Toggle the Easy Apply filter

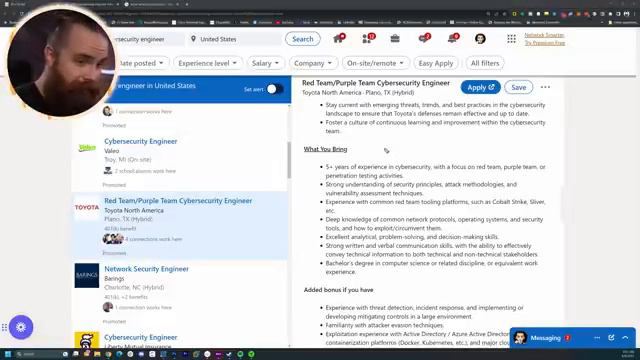click(x=436, y=63)
